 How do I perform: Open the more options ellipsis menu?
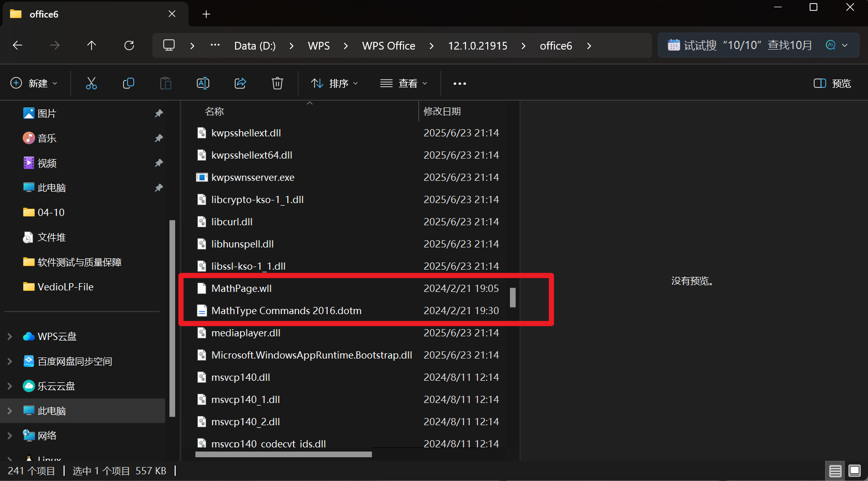click(459, 83)
